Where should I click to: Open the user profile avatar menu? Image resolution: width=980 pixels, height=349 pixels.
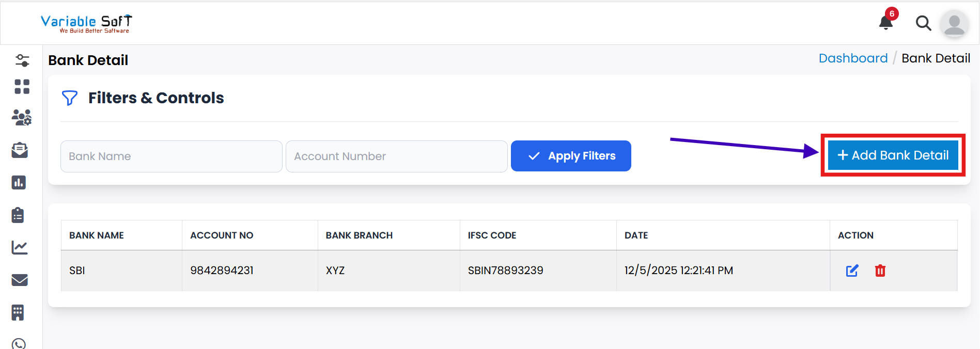point(954,24)
